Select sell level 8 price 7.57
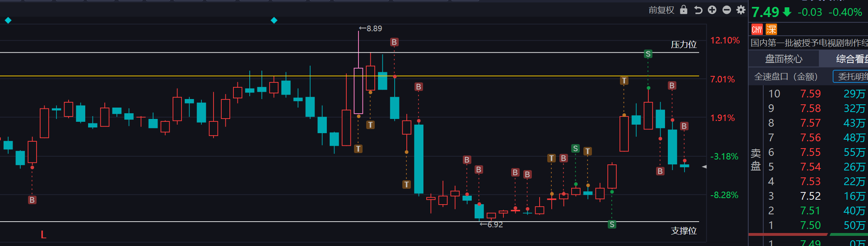868x246 pixels. 810,123
